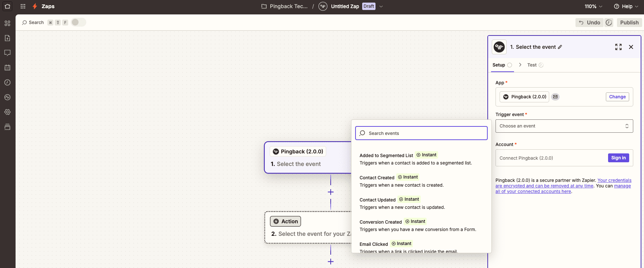Add a step below the Action

[331, 262]
